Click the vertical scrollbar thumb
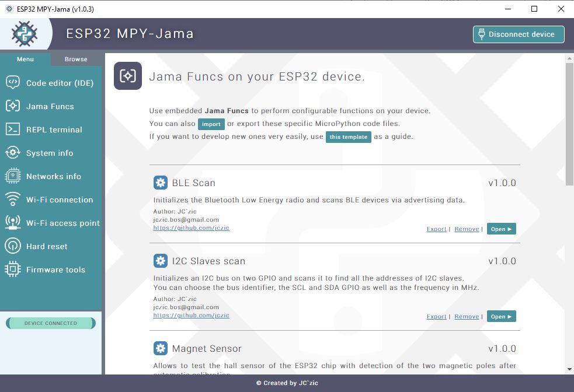 [569, 124]
